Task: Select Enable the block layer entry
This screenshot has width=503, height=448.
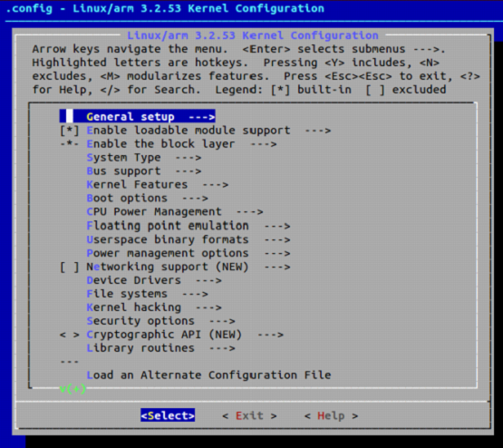Action: coord(169,144)
